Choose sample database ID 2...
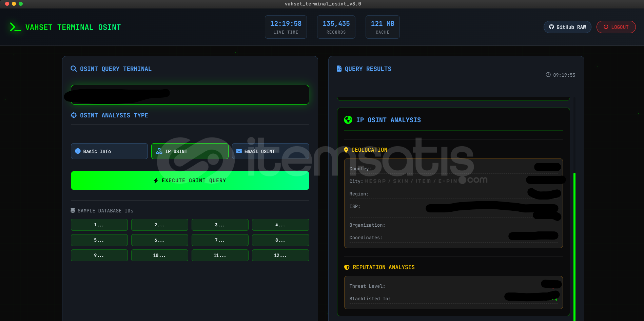 [x=160, y=225]
